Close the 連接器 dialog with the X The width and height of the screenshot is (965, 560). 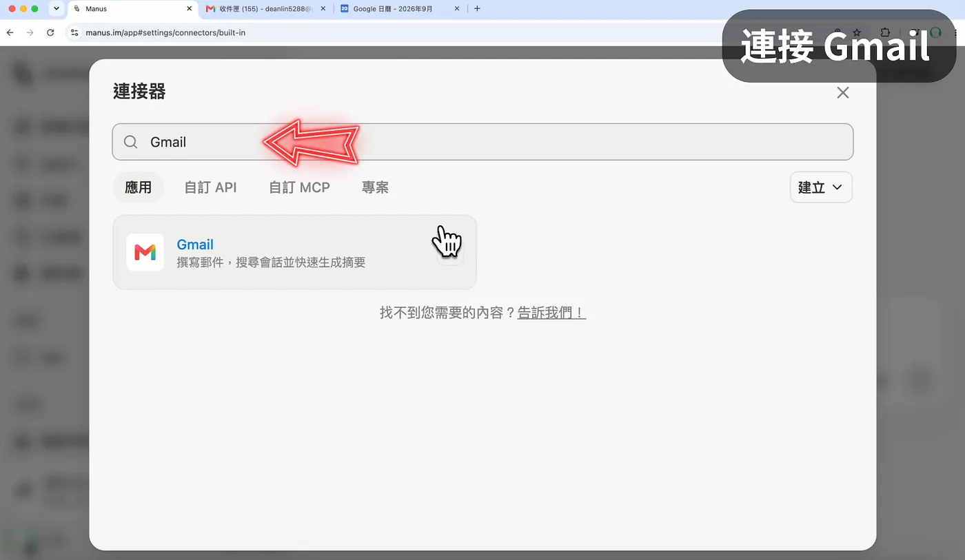pyautogui.click(x=842, y=92)
